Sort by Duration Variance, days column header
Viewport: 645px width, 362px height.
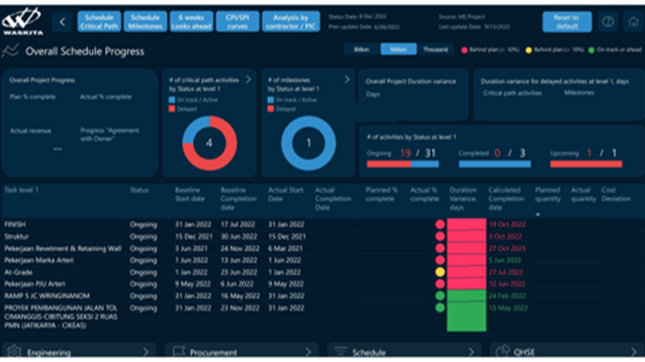click(x=464, y=199)
